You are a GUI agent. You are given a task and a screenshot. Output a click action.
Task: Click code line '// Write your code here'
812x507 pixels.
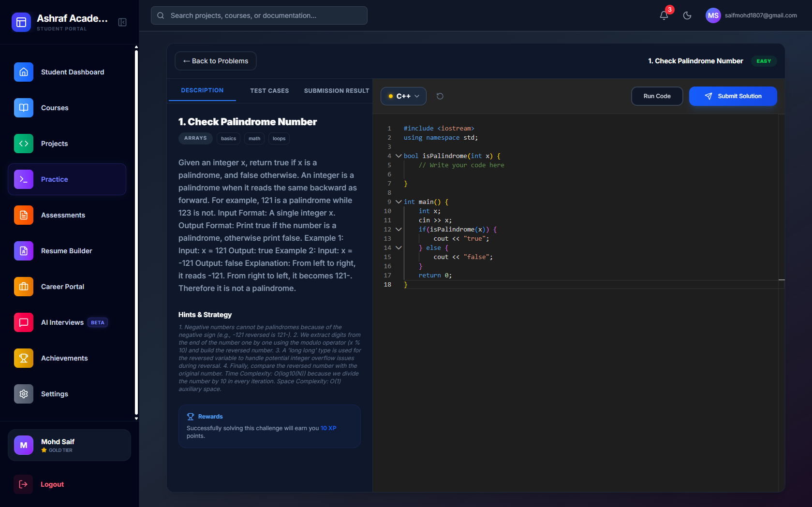coord(461,165)
